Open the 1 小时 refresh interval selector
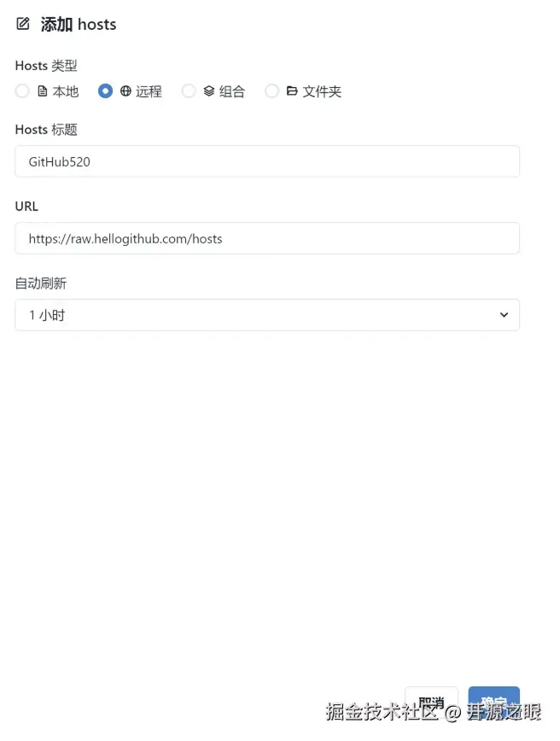The height and width of the screenshot is (741, 560). [x=267, y=315]
